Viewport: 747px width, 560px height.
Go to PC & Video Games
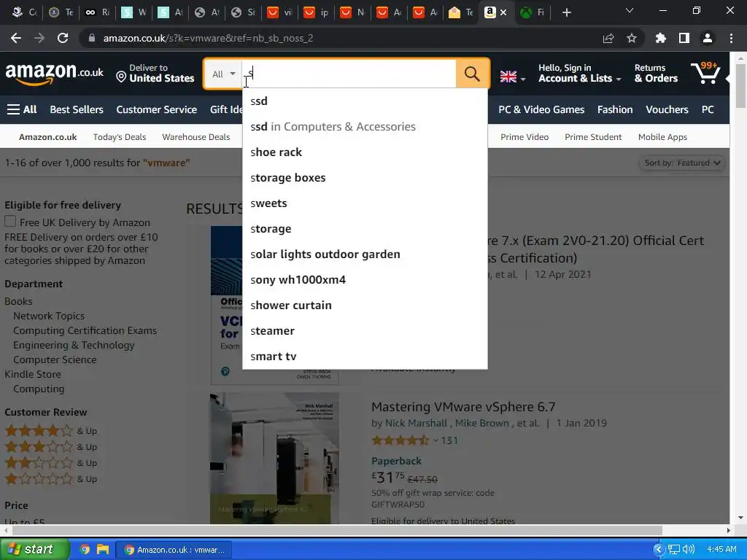pyautogui.click(x=541, y=109)
